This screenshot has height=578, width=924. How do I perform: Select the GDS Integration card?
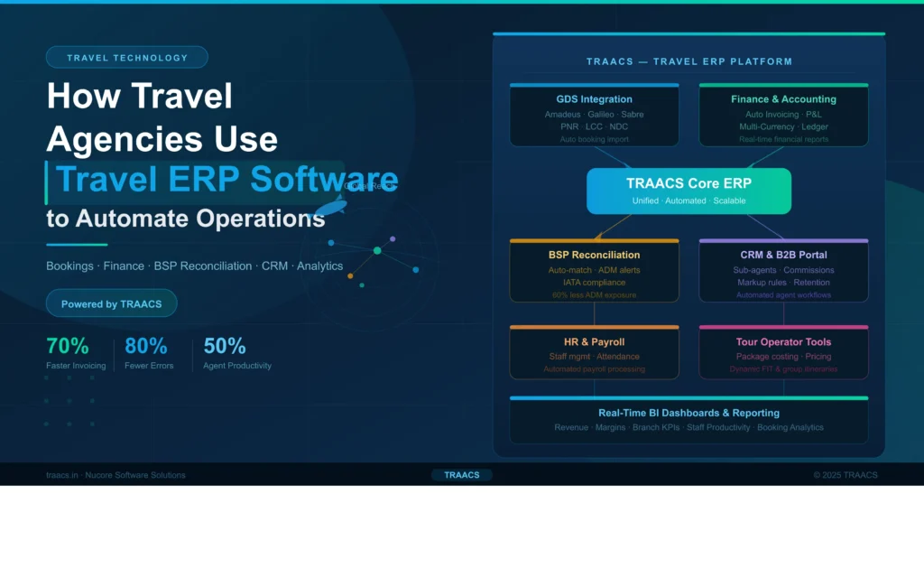coord(594,115)
